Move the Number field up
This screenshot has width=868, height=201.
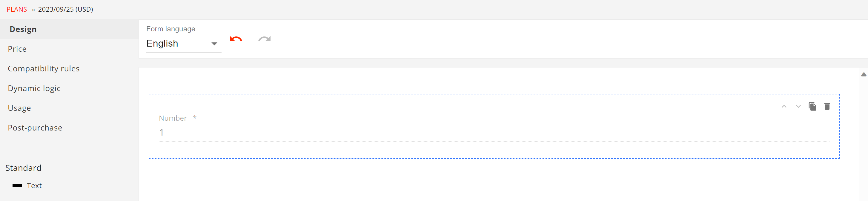tap(784, 107)
